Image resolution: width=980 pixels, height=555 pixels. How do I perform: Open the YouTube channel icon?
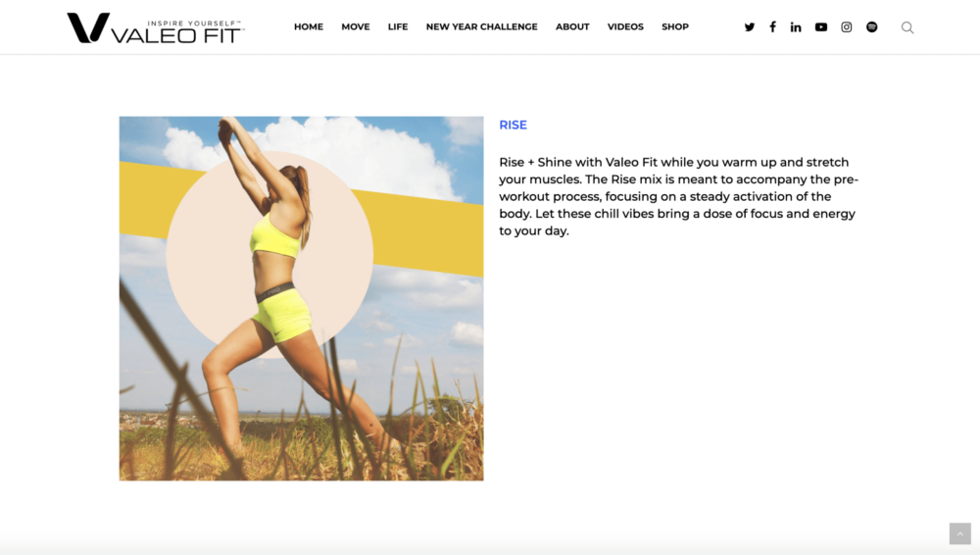[821, 26]
